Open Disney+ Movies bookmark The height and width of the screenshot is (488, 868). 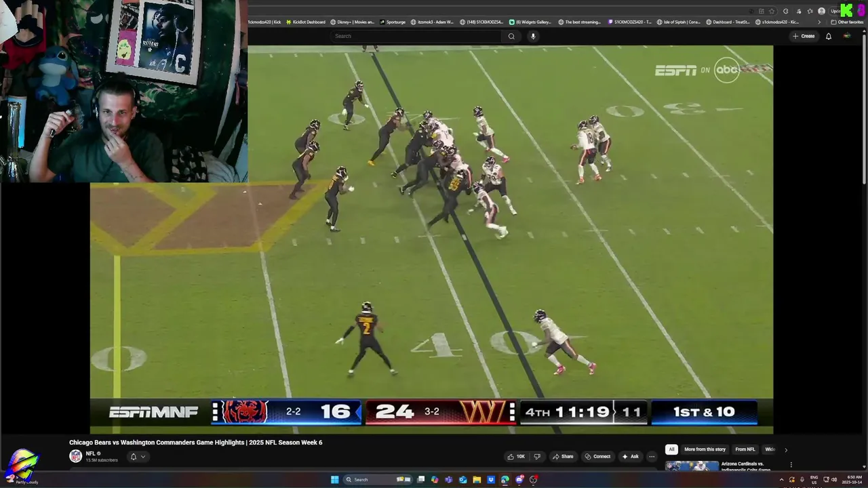[353, 22]
